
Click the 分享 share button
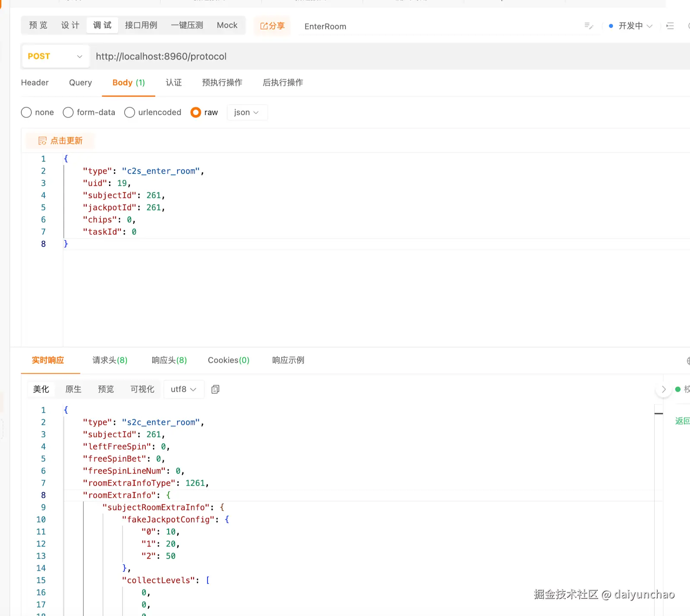coord(272,26)
